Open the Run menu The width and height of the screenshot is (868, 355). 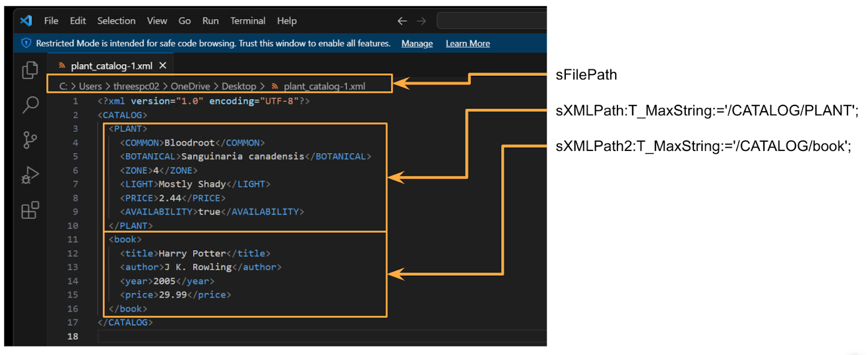click(x=210, y=21)
